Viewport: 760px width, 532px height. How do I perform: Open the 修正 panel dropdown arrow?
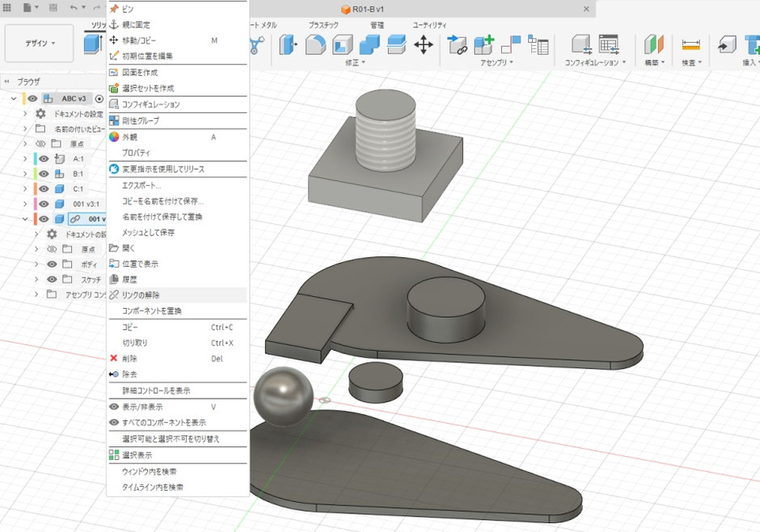(x=361, y=61)
